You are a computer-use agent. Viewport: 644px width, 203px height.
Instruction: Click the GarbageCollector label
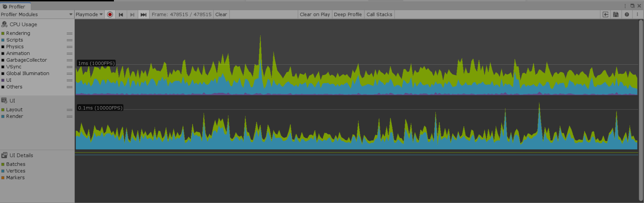26,60
